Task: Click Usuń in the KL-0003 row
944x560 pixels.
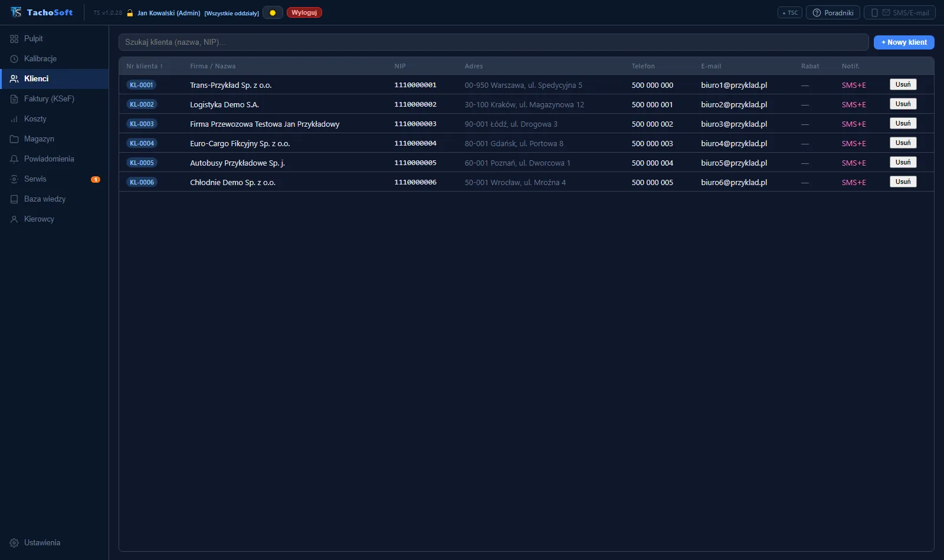Action: [x=903, y=123]
